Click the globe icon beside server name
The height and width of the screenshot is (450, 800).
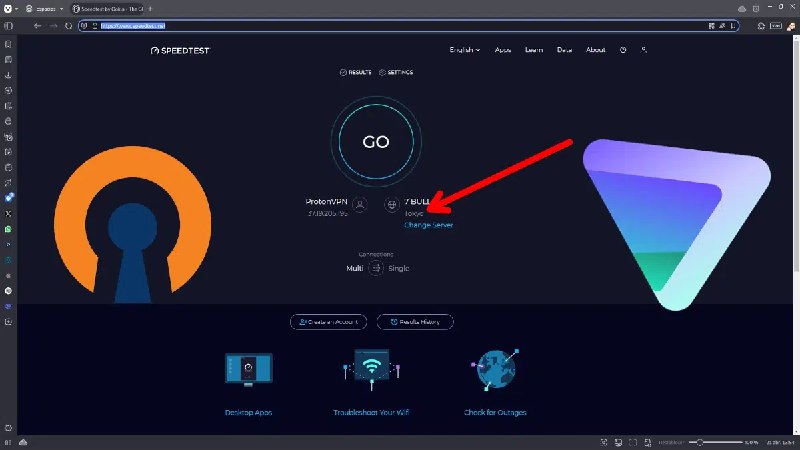pos(391,205)
